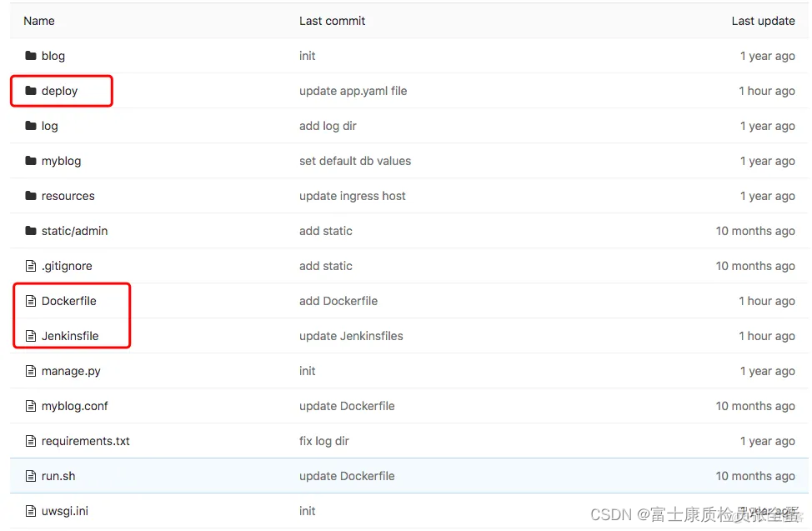Viewport: 812px width, 531px height.
Task: View the 'update app.yaml file' commit
Action: tap(353, 91)
